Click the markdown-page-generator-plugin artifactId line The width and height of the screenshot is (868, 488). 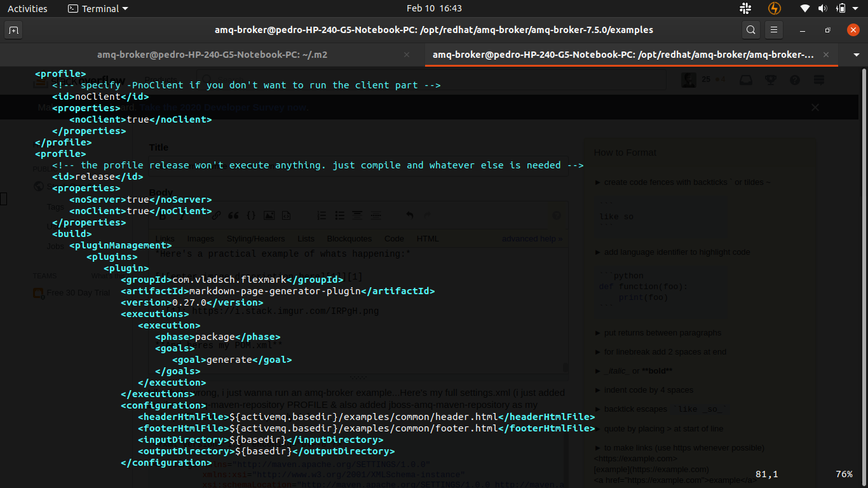278,291
